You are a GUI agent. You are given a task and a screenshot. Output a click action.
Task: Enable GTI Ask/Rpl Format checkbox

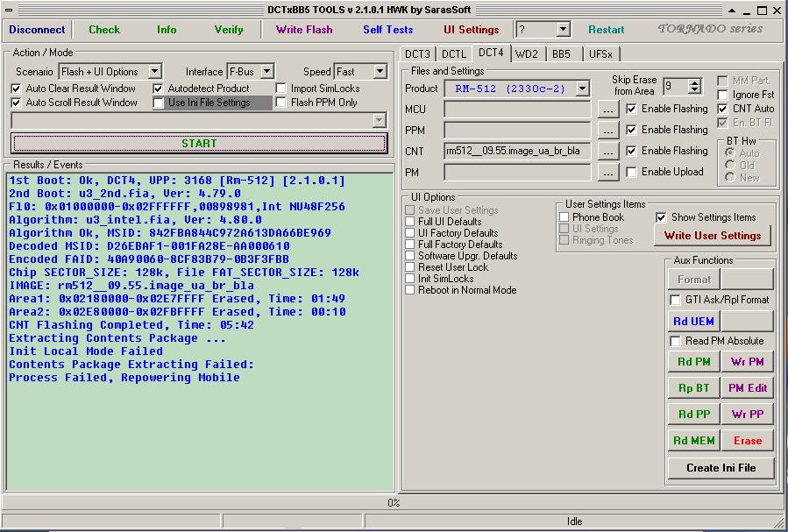click(676, 300)
